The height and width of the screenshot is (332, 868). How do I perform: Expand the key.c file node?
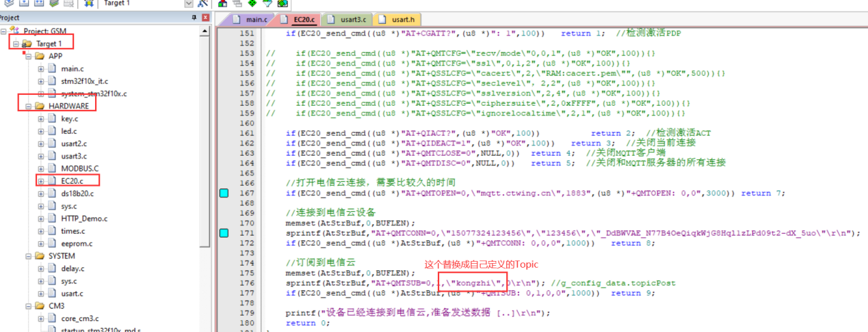coord(41,119)
